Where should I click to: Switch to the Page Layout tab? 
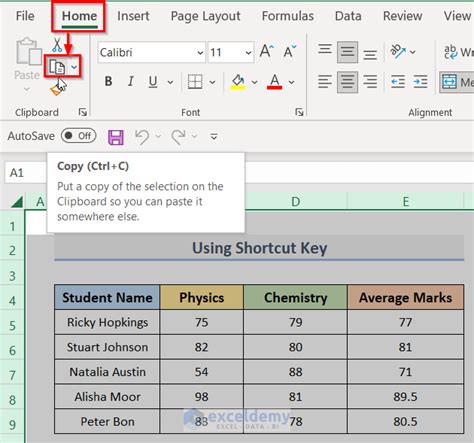[x=205, y=16]
